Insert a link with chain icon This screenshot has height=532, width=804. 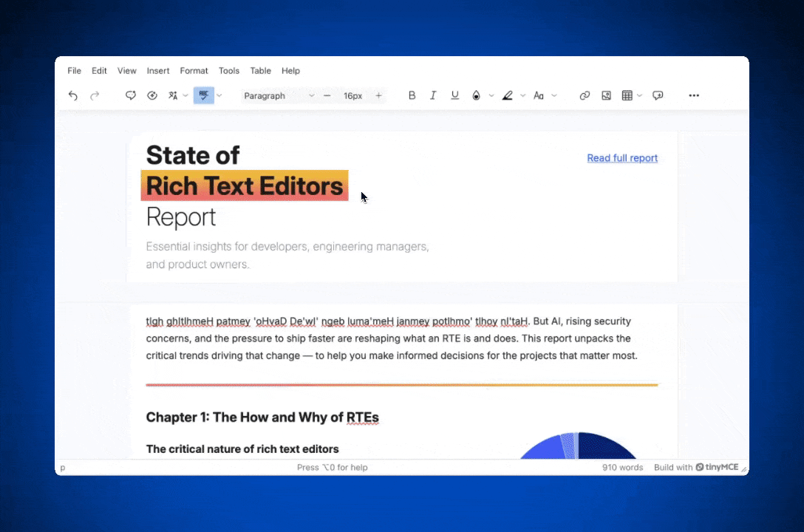click(x=585, y=95)
